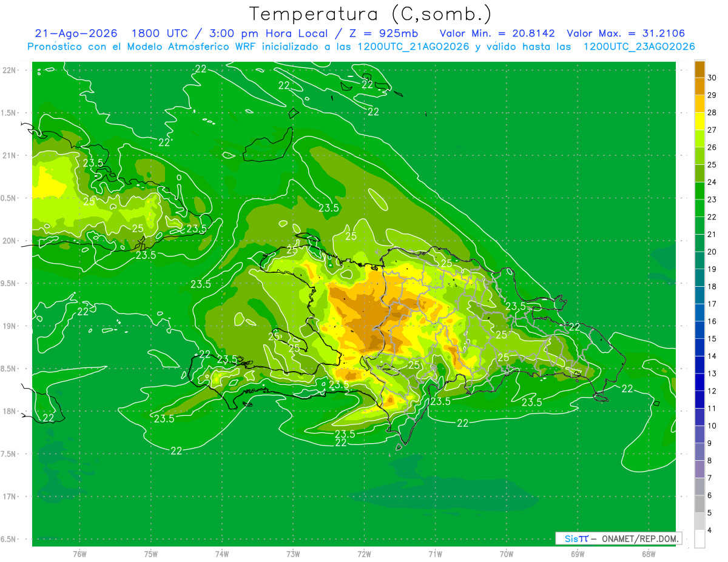Click the colorbar label '17'

712,304
